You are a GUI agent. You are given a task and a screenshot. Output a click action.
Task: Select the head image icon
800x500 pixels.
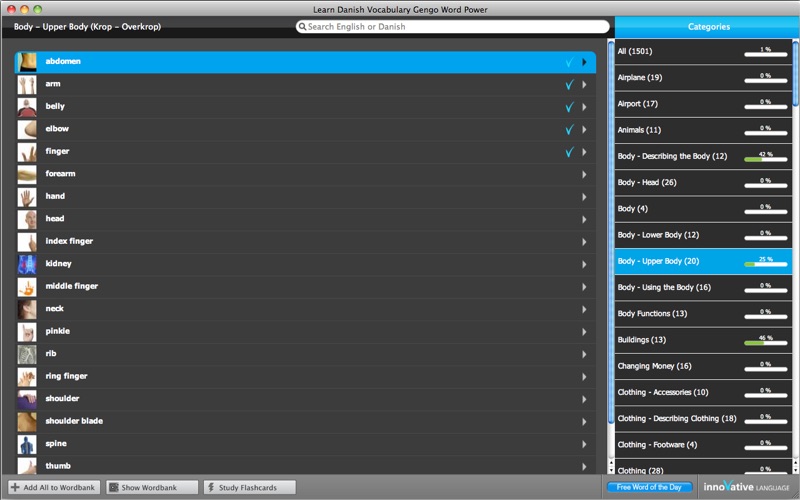coord(27,219)
